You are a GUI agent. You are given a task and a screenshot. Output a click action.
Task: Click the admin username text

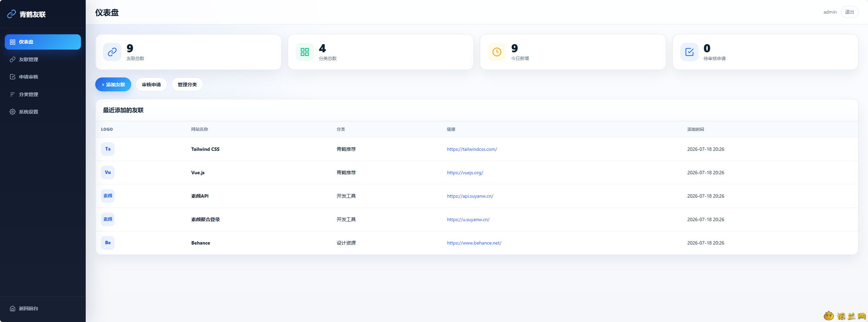coord(830,12)
